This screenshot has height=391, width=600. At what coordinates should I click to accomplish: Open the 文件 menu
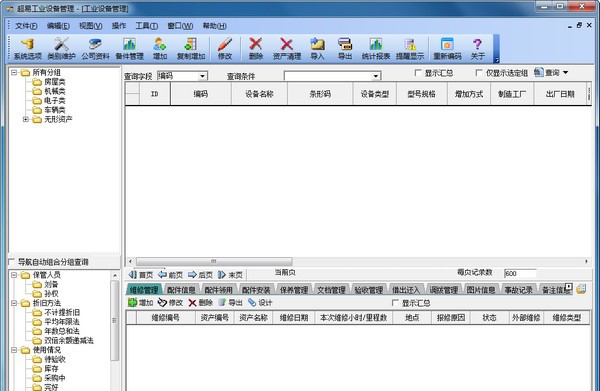click(x=26, y=26)
